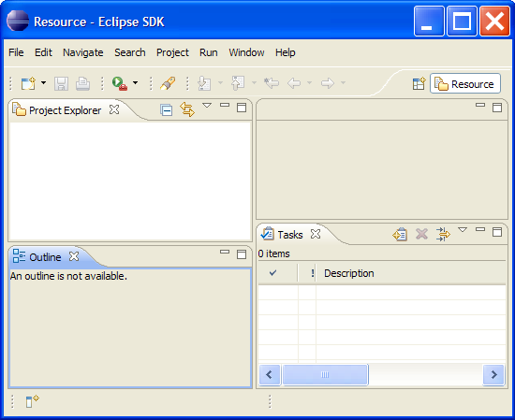Click the Last Edit Location icon
515x420 pixels.
pos(272,83)
